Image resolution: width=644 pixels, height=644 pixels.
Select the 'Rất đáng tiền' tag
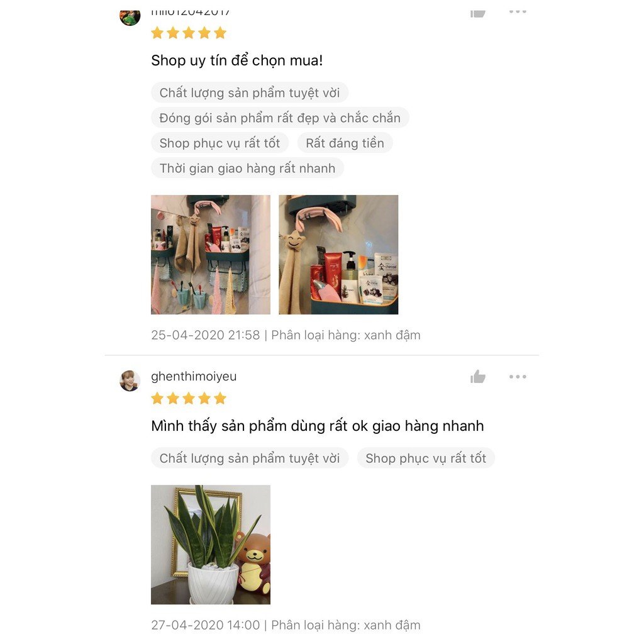tap(345, 143)
